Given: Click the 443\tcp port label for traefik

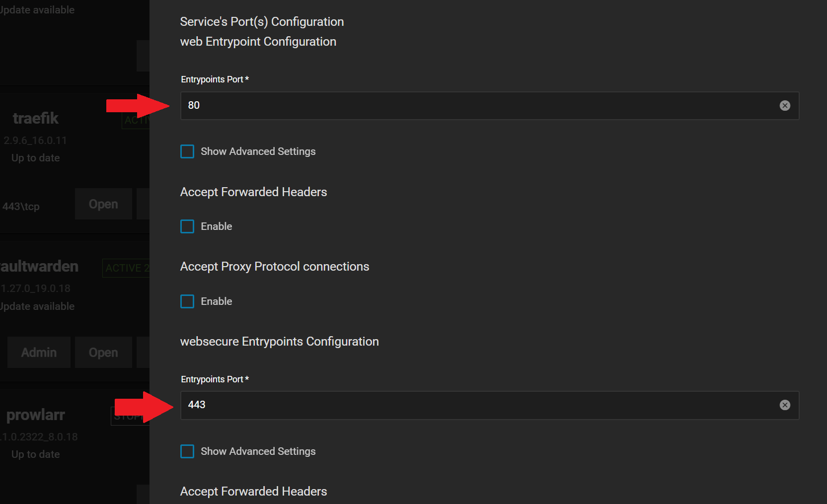Looking at the screenshot, I should coord(20,206).
